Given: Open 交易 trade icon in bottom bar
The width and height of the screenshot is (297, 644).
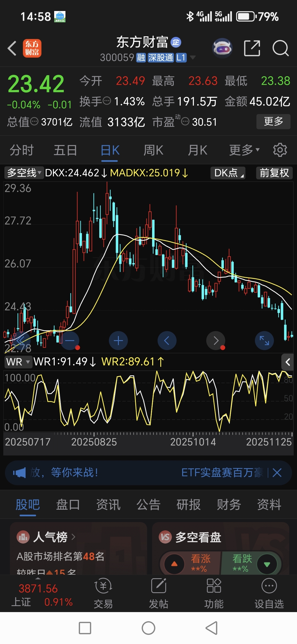Looking at the screenshot, I should [103, 593].
